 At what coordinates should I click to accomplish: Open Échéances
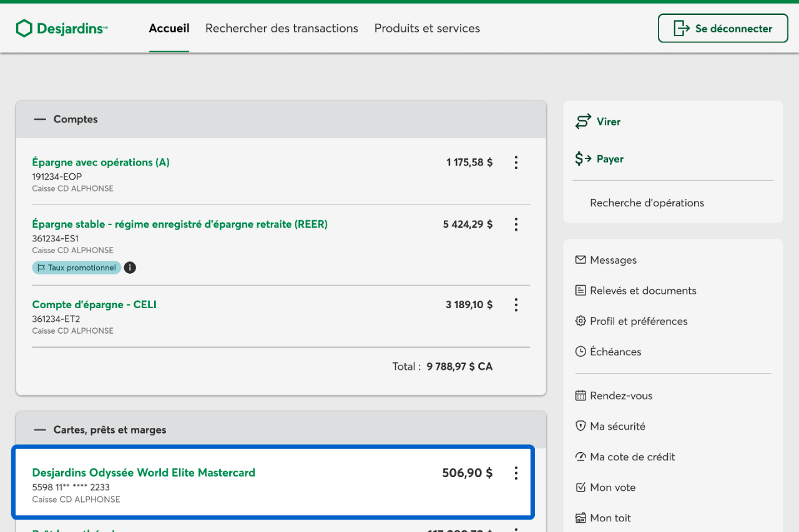615,352
